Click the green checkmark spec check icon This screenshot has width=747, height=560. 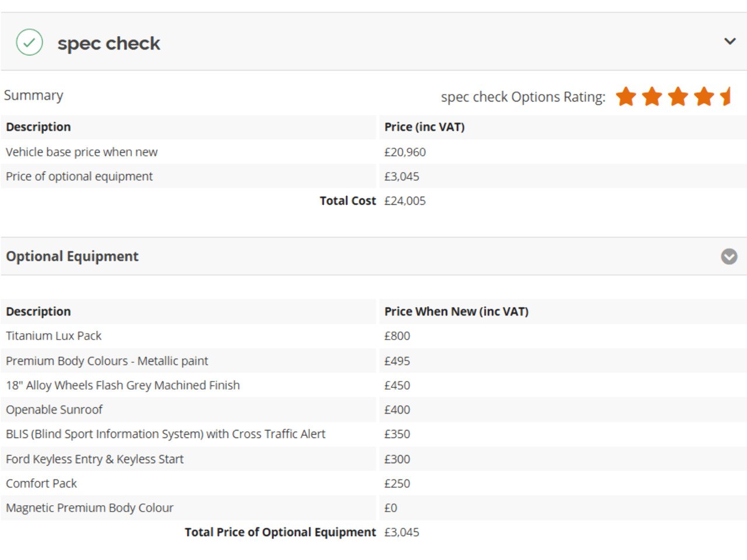click(x=29, y=43)
